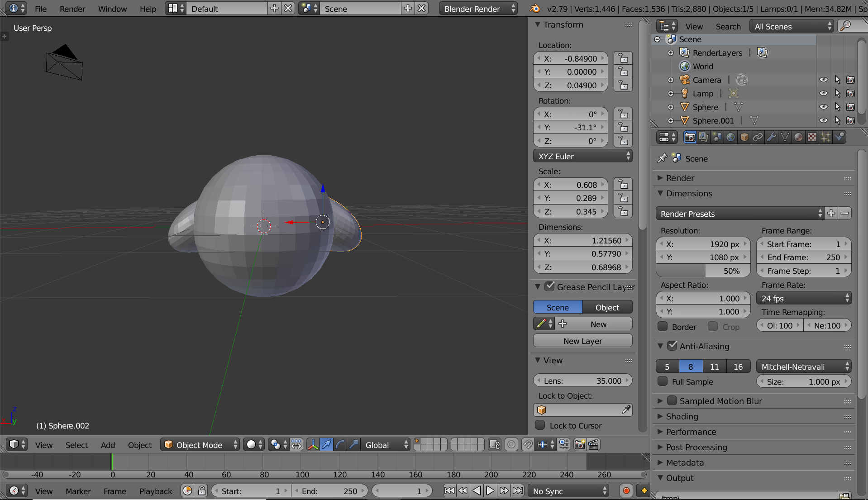Open the Help menu

[x=148, y=9]
